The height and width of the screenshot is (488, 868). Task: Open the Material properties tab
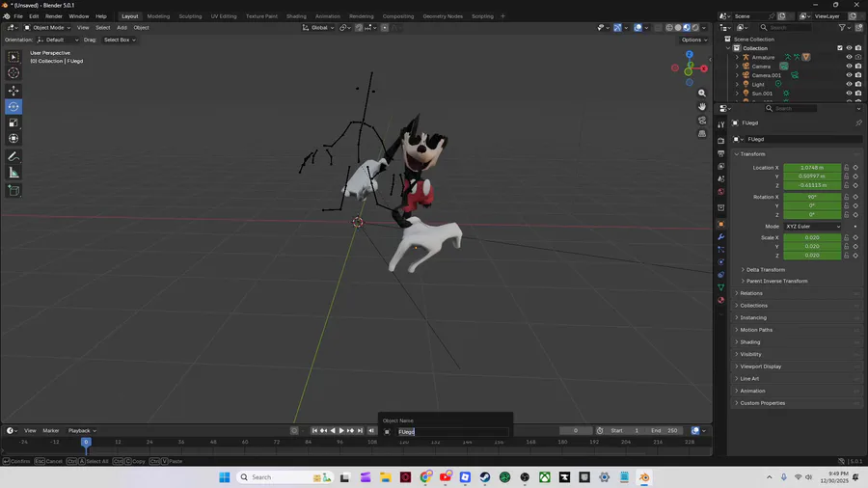(x=720, y=301)
